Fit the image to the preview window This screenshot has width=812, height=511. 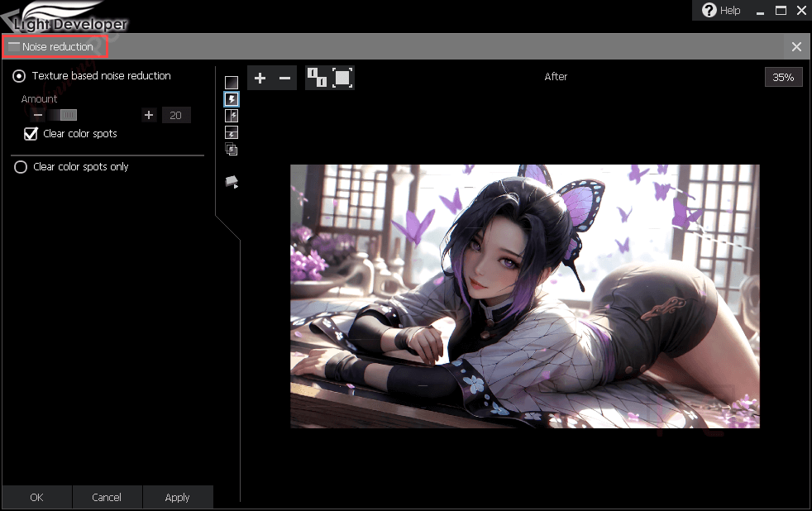click(x=342, y=79)
